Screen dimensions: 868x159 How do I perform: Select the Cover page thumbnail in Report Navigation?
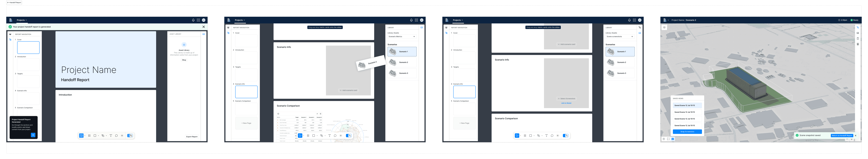pos(28,47)
